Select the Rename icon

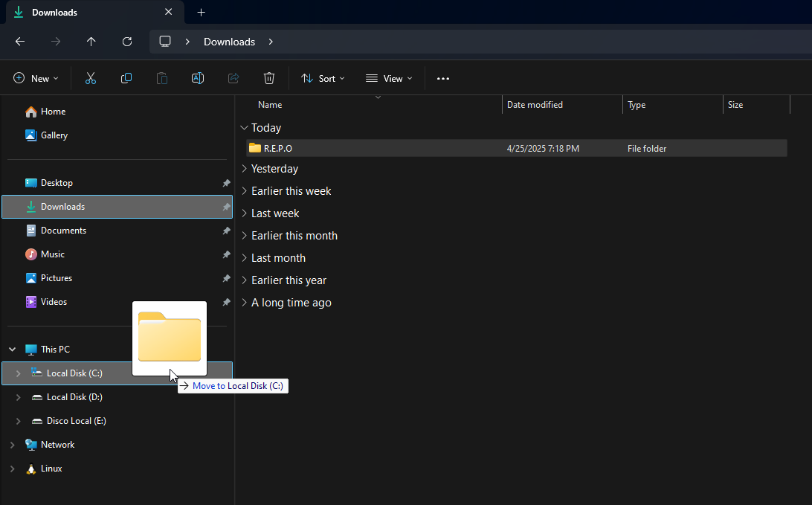click(x=198, y=78)
